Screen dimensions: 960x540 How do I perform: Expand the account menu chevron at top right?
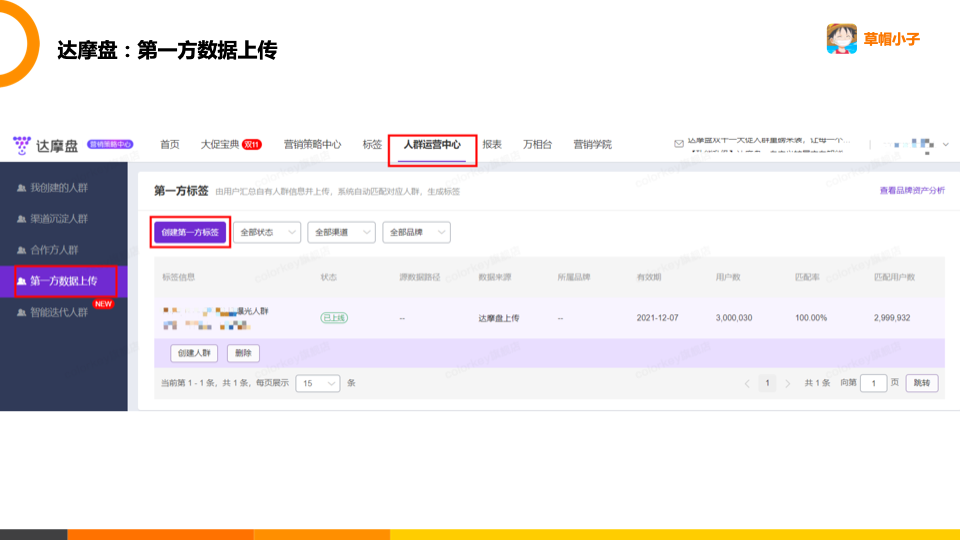(x=945, y=144)
